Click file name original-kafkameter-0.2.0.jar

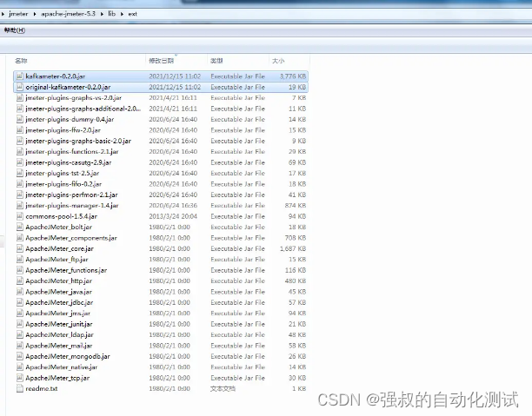68,87
